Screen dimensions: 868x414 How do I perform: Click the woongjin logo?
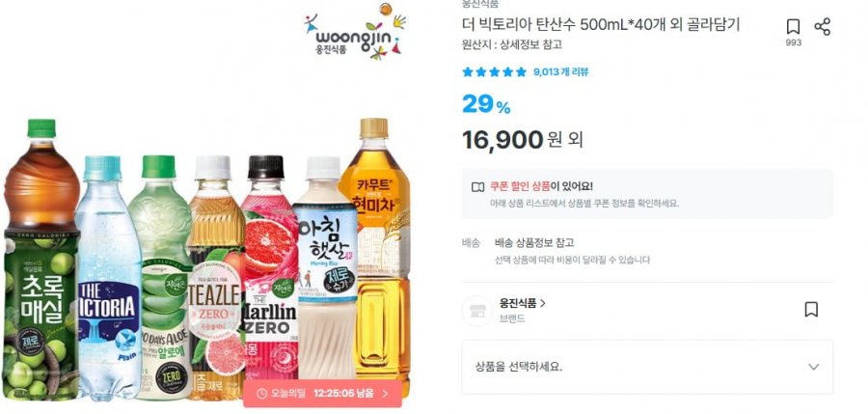pyautogui.click(x=355, y=32)
